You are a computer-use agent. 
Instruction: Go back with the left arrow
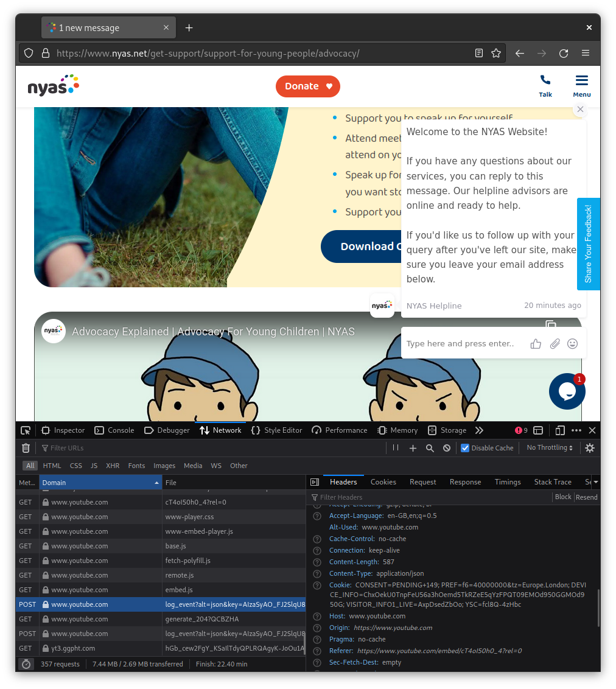(x=520, y=53)
